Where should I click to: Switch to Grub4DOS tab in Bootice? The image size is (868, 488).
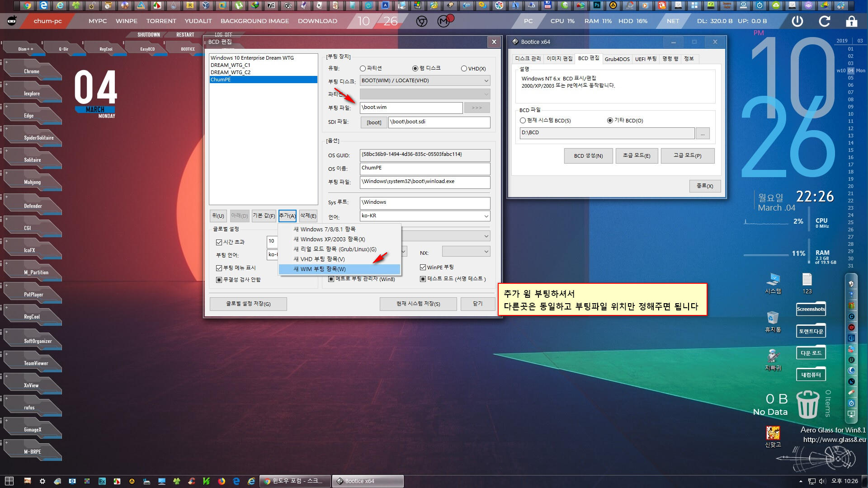coord(617,59)
